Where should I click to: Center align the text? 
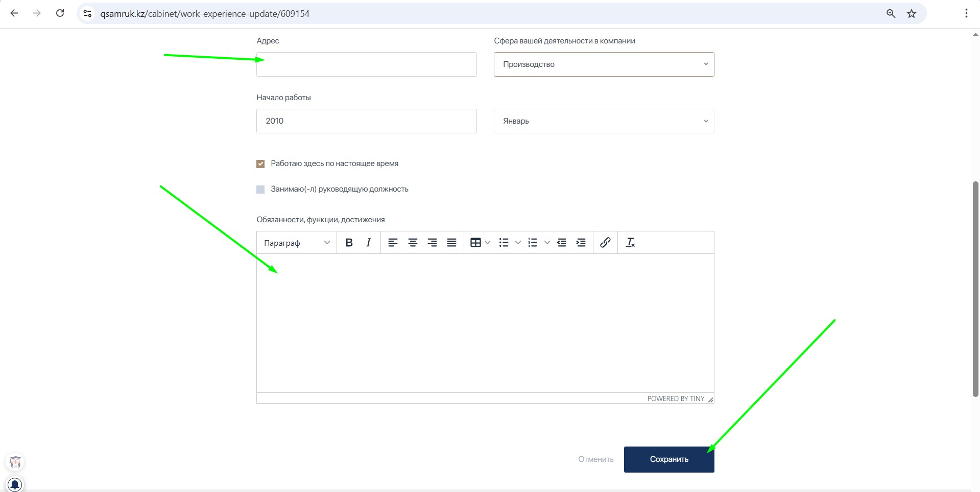(413, 243)
